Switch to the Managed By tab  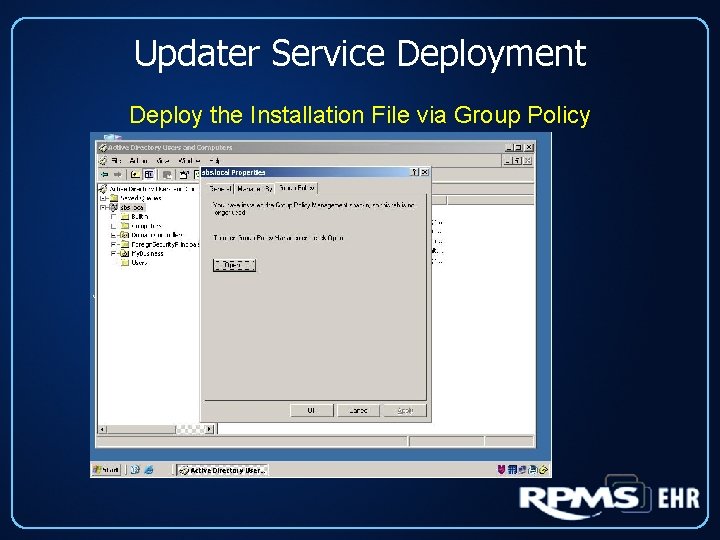pyautogui.click(x=255, y=189)
